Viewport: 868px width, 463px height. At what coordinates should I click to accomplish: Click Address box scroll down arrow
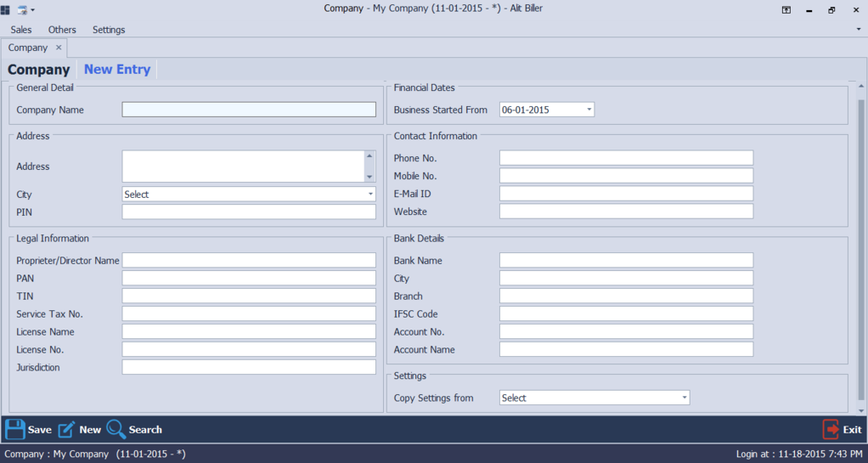point(369,177)
